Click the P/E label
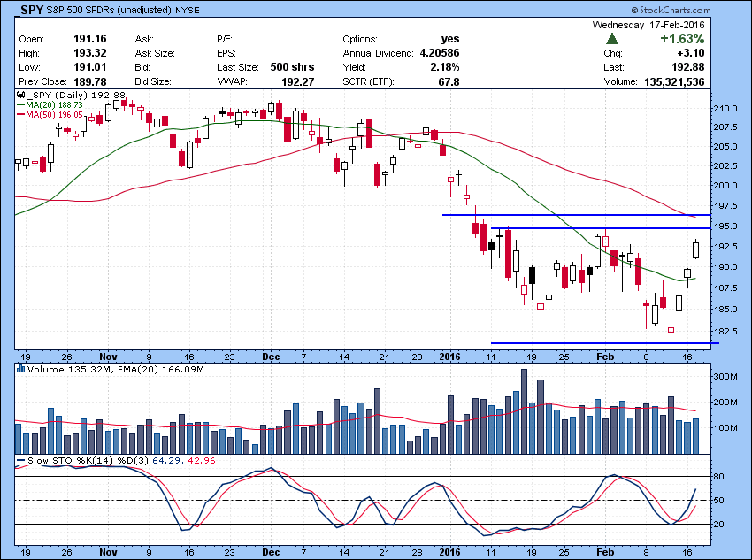The image size is (752, 560). pyautogui.click(x=225, y=39)
